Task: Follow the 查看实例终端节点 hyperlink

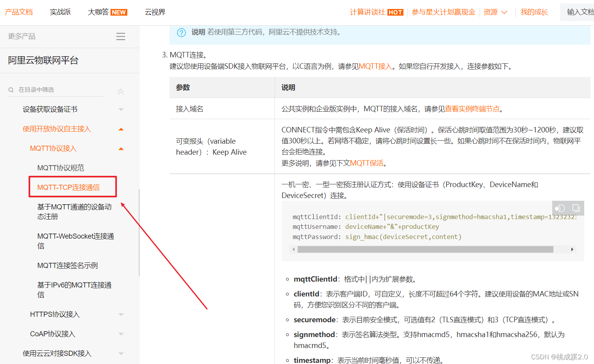Action: (x=472, y=109)
